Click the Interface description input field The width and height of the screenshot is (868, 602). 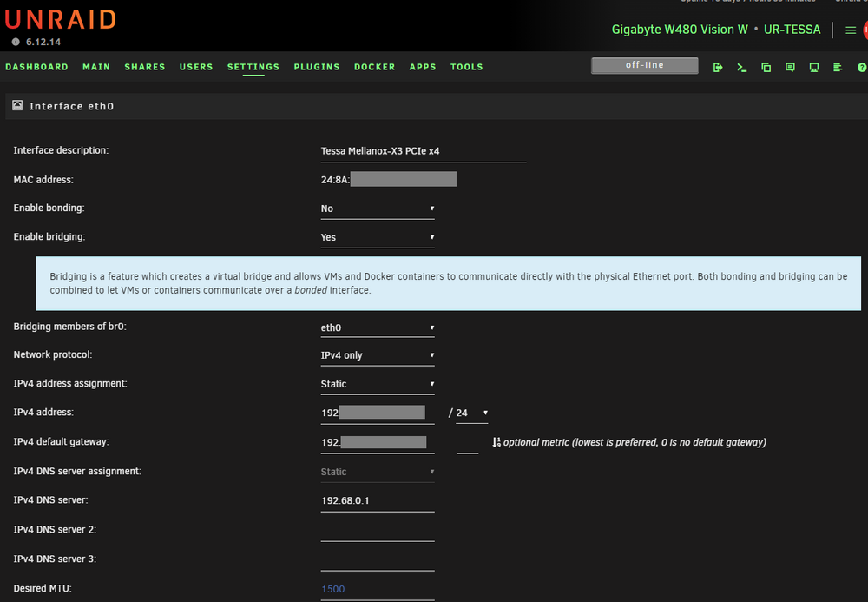pos(424,151)
